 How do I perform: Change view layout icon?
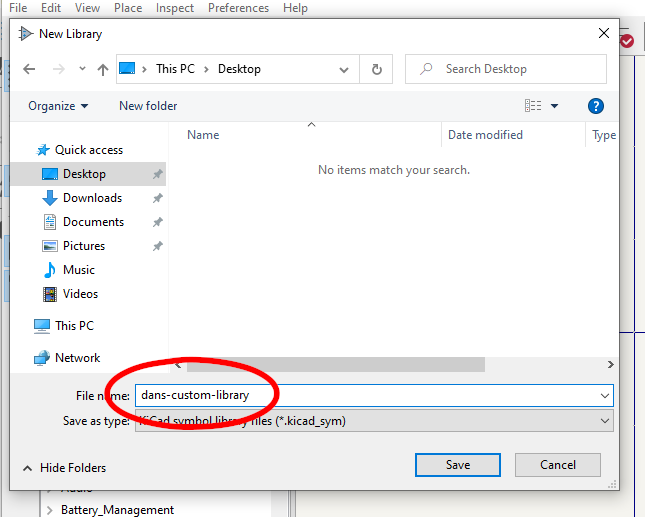click(x=533, y=106)
